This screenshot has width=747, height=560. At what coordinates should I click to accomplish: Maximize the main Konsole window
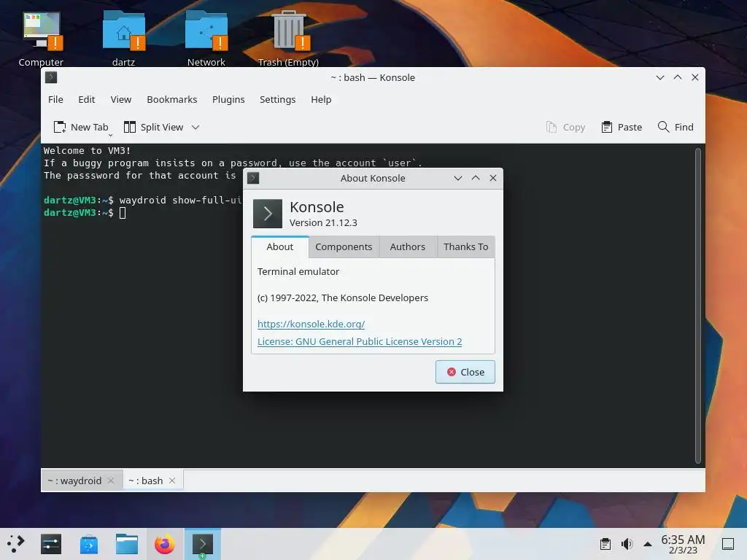coord(678,77)
